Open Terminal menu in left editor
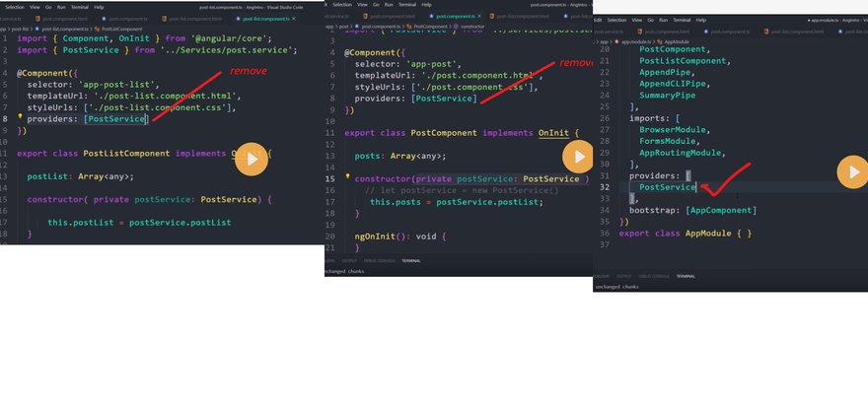This screenshot has height=403, width=868. click(x=71, y=7)
